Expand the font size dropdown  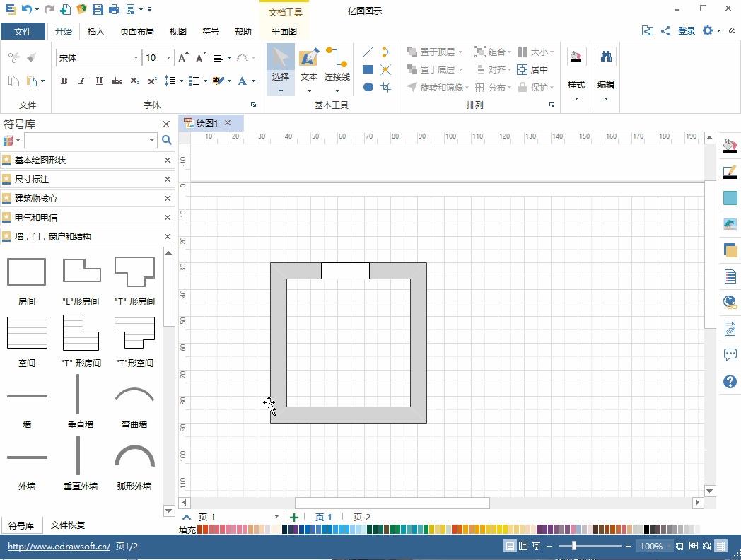click(169, 58)
